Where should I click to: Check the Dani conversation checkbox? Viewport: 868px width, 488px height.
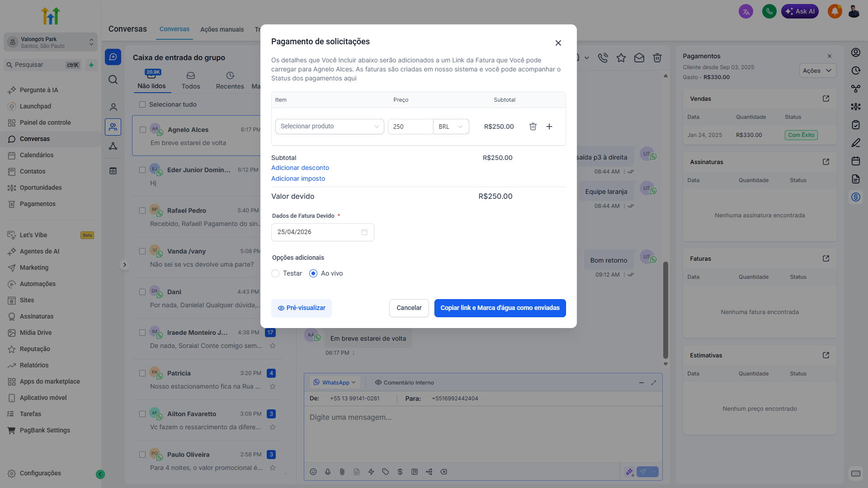pyautogui.click(x=142, y=292)
